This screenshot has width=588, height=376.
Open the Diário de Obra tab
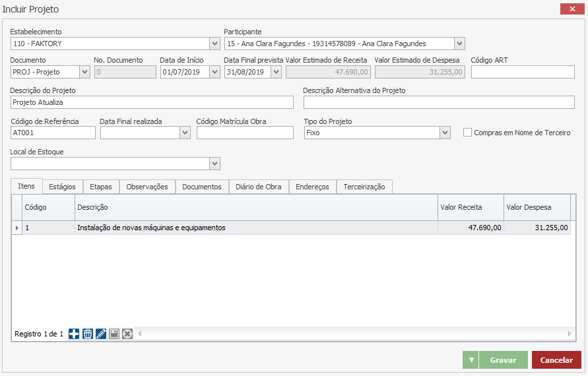(x=259, y=187)
